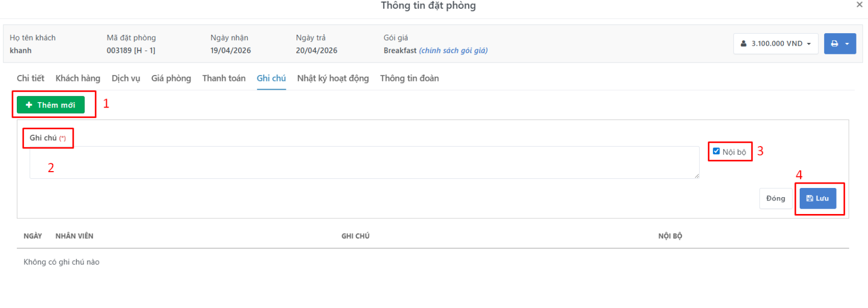Focus the Ghi chú text area
The height and width of the screenshot is (308, 868).
(364, 162)
